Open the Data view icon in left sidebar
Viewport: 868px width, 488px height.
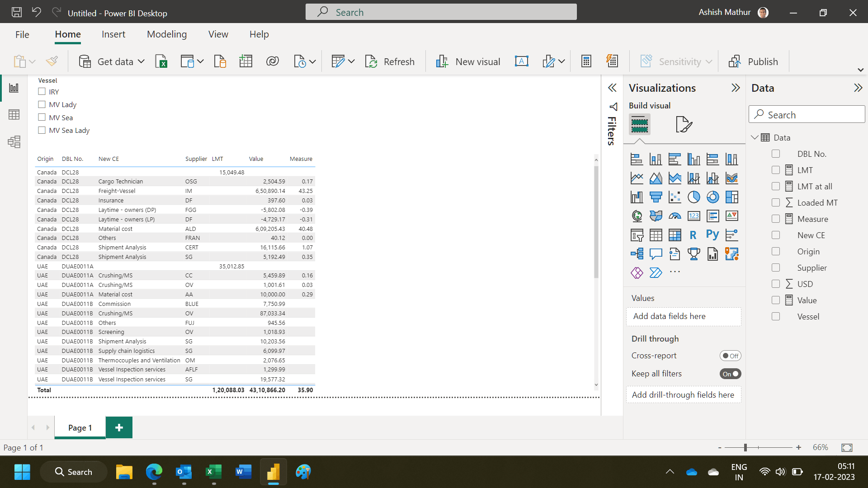point(14,115)
